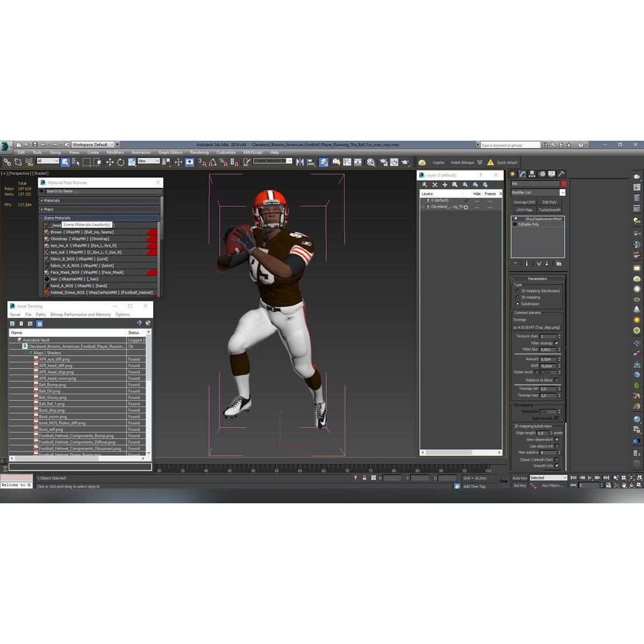The image size is (644, 644).
Task: Click Save File icon in title bar
Action: [35, 144]
